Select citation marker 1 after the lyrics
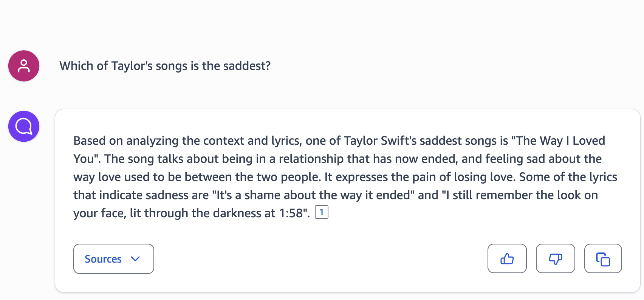The image size is (644, 300). pyautogui.click(x=322, y=212)
